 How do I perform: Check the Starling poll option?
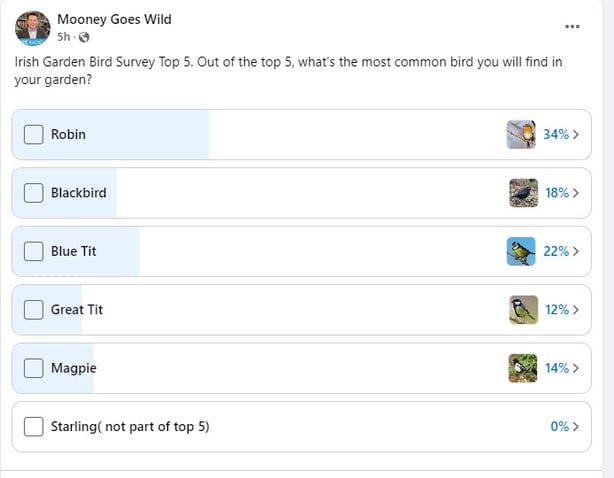(33, 427)
